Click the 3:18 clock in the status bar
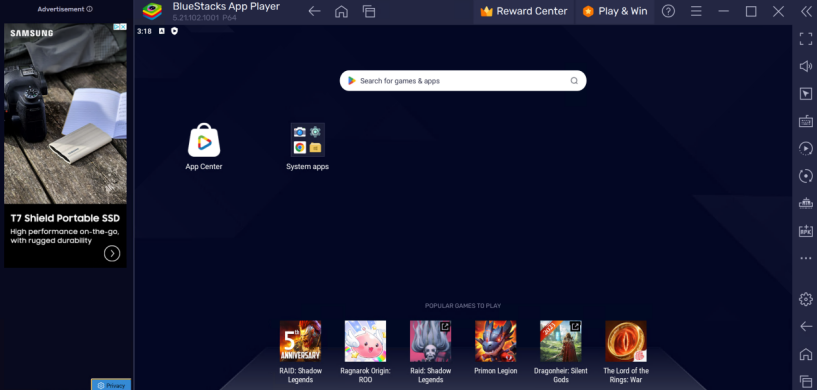 (144, 31)
